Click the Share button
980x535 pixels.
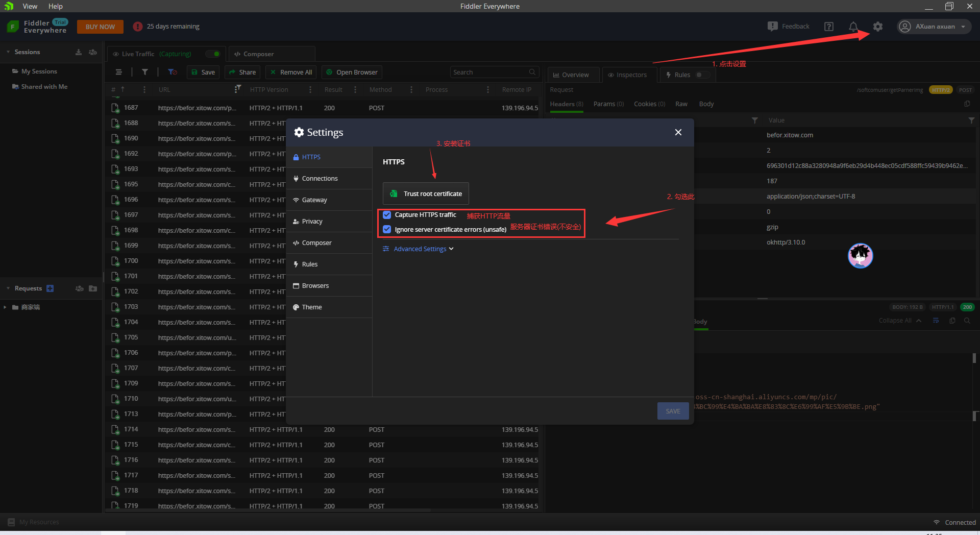[242, 72]
